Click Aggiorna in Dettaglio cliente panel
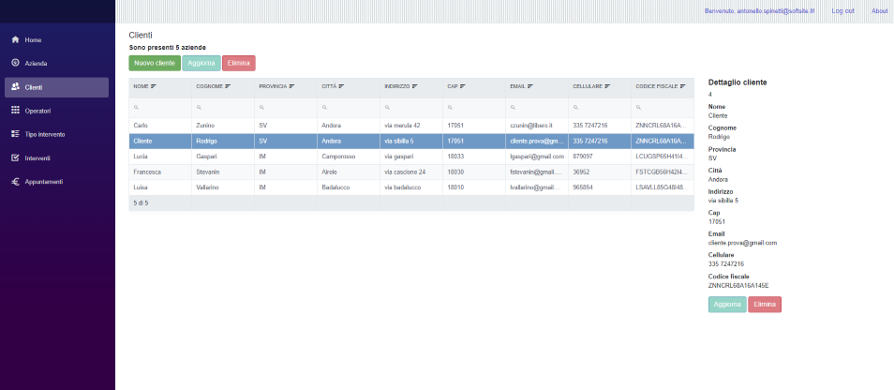The image size is (894, 390). 727,304
